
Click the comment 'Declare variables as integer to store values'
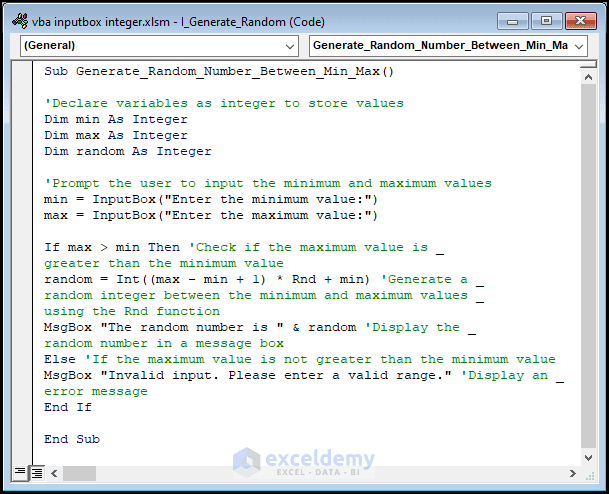[x=224, y=103]
